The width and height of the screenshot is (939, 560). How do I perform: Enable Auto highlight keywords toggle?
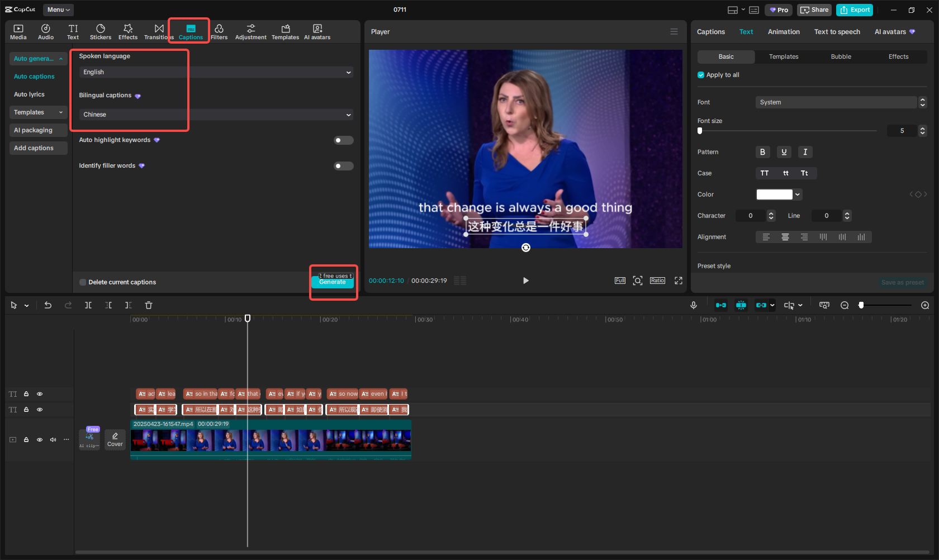(x=343, y=140)
